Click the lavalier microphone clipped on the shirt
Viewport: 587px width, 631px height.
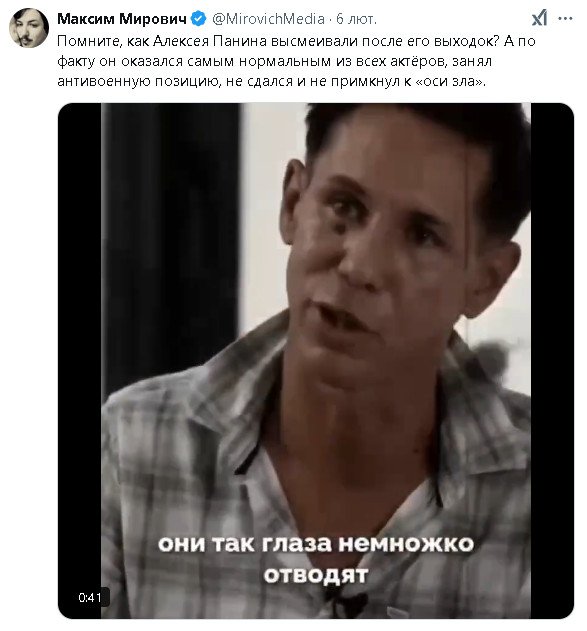tap(347, 603)
